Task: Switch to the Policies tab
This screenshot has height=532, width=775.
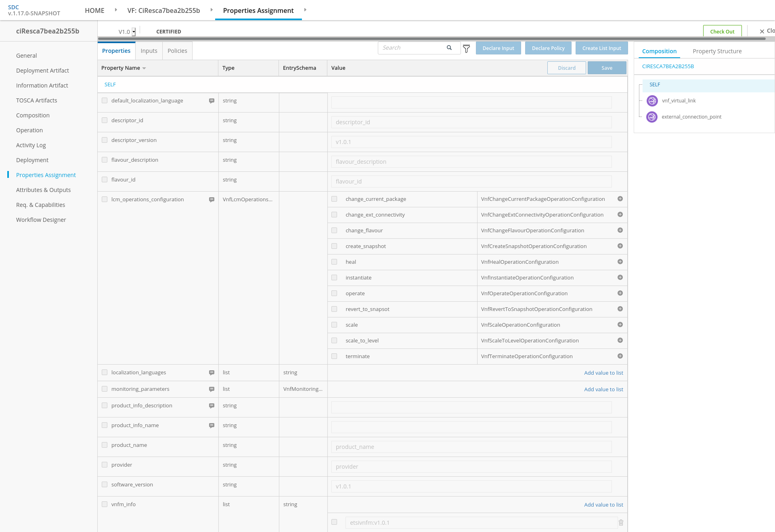Action: point(177,51)
